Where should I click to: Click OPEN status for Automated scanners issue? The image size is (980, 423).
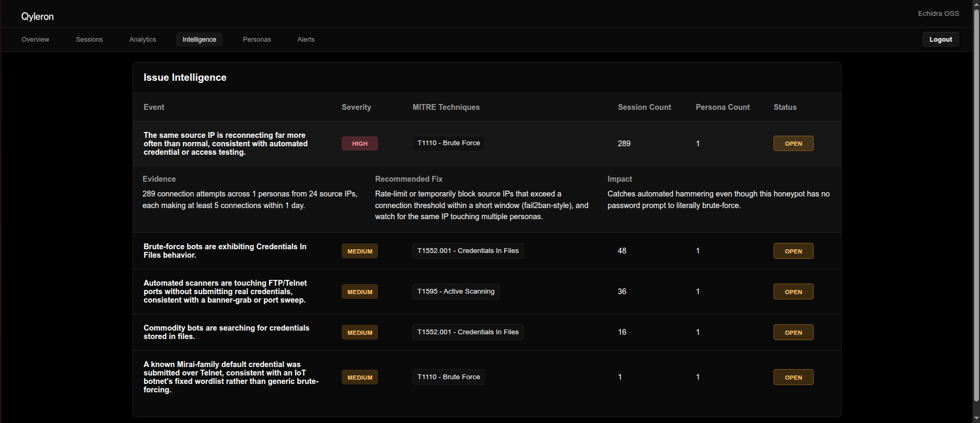(x=793, y=292)
